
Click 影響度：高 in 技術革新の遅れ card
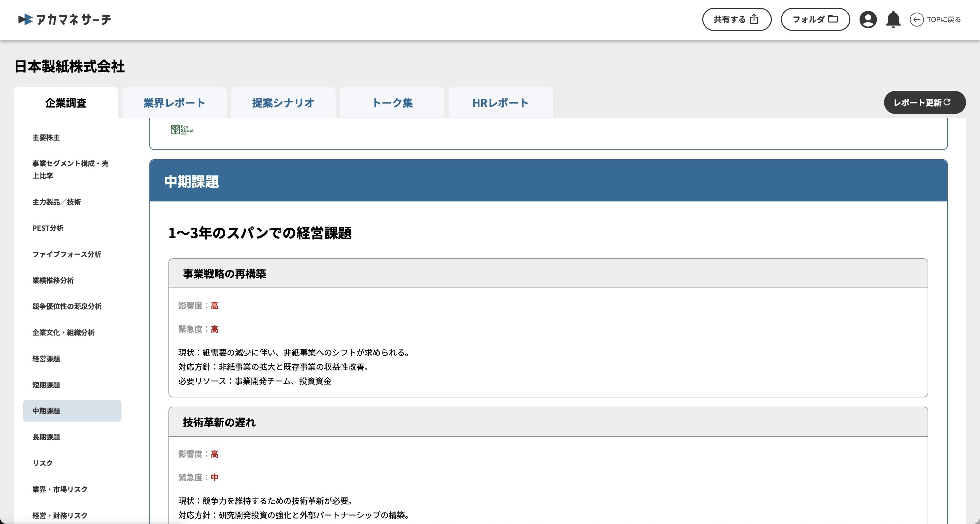click(198, 454)
